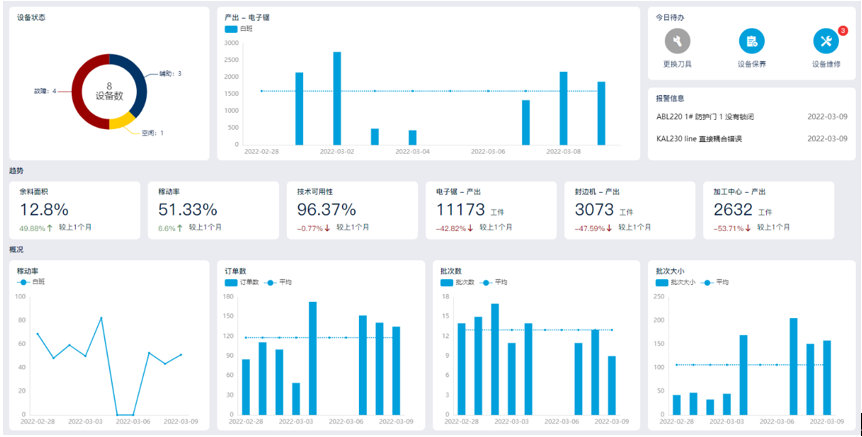The width and height of the screenshot is (862, 437).
Task: Click the red badge showing 3
Action: coord(843,31)
